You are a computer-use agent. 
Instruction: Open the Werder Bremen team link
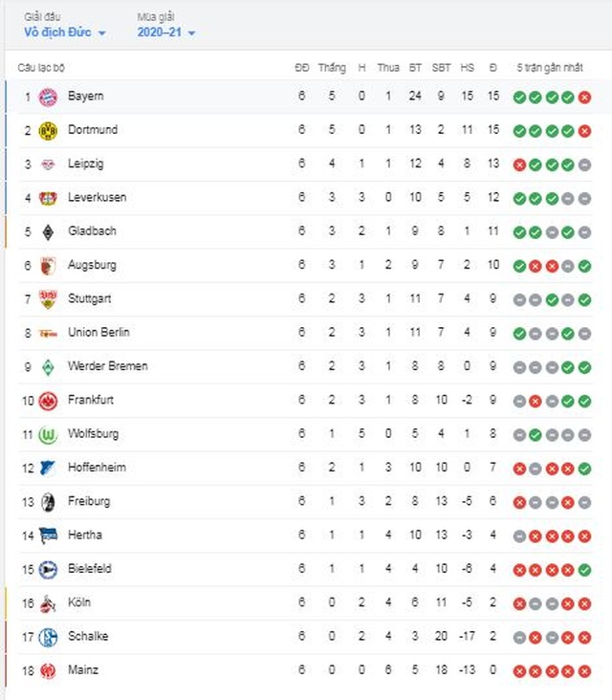click(x=107, y=366)
